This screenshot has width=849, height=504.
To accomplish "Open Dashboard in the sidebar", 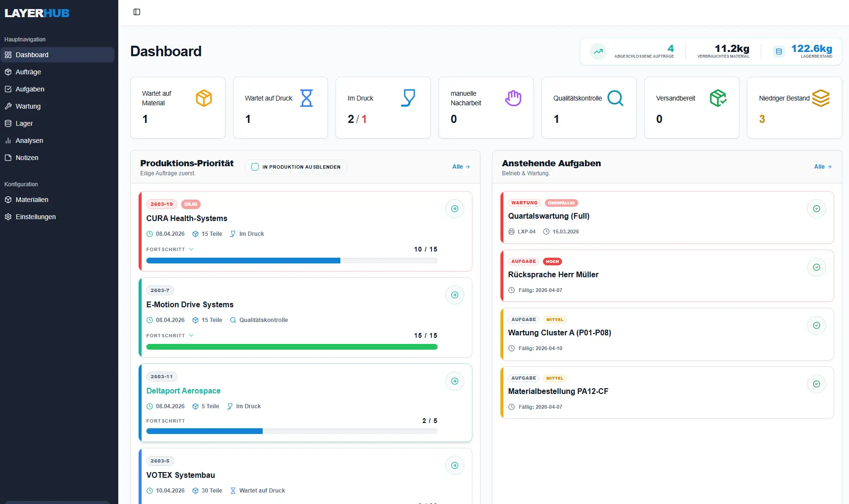I will pos(57,55).
